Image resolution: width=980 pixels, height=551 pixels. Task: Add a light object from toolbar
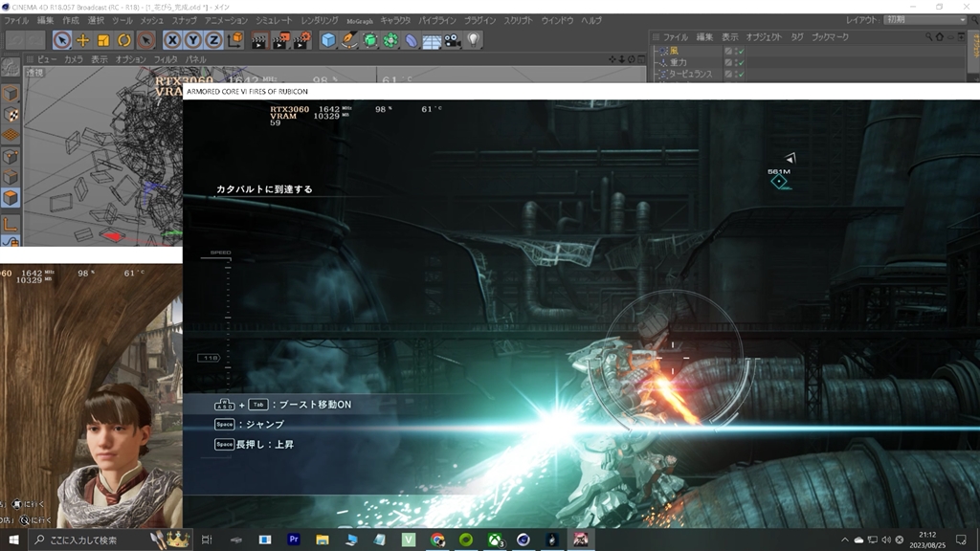(473, 40)
